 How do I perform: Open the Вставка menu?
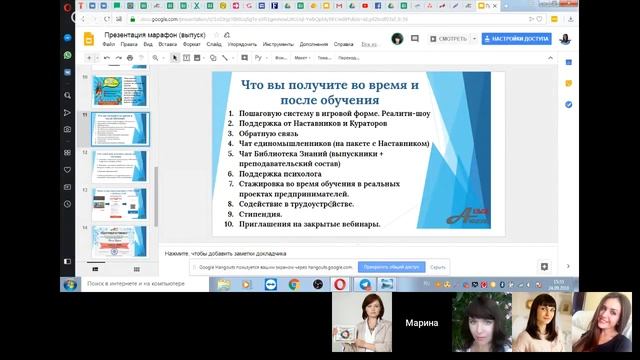(x=167, y=44)
